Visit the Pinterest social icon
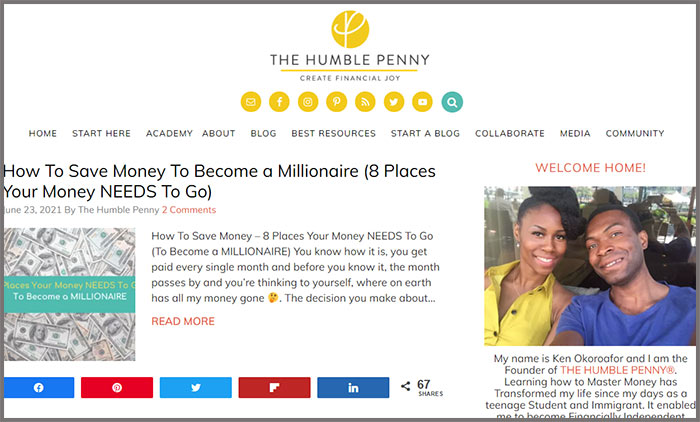This screenshot has height=422, width=700. [337, 102]
